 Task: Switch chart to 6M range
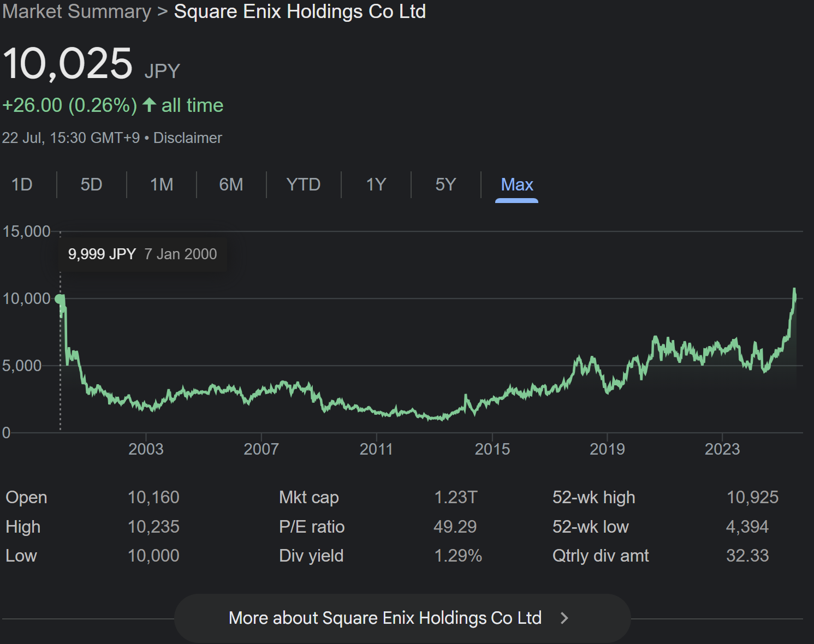click(x=231, y=184)
